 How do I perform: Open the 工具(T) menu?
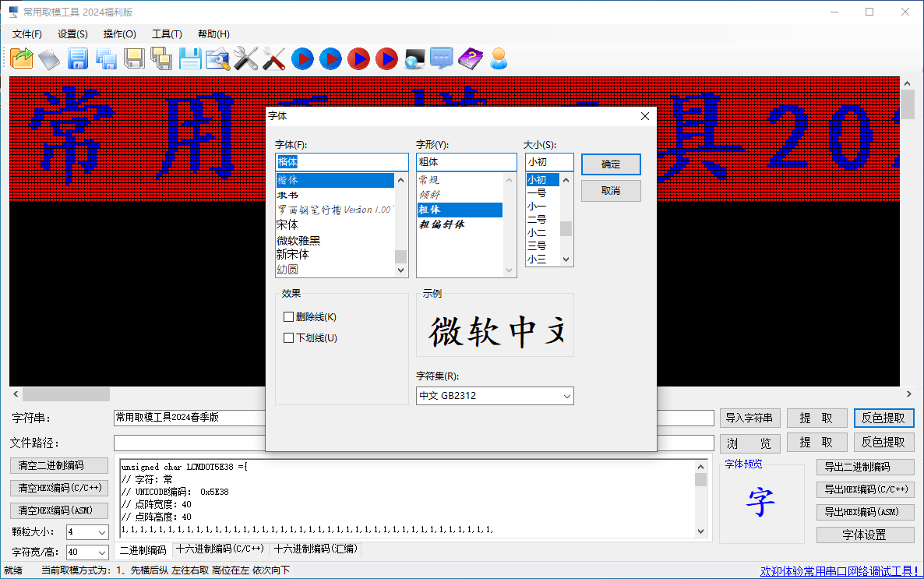[167, 34]
